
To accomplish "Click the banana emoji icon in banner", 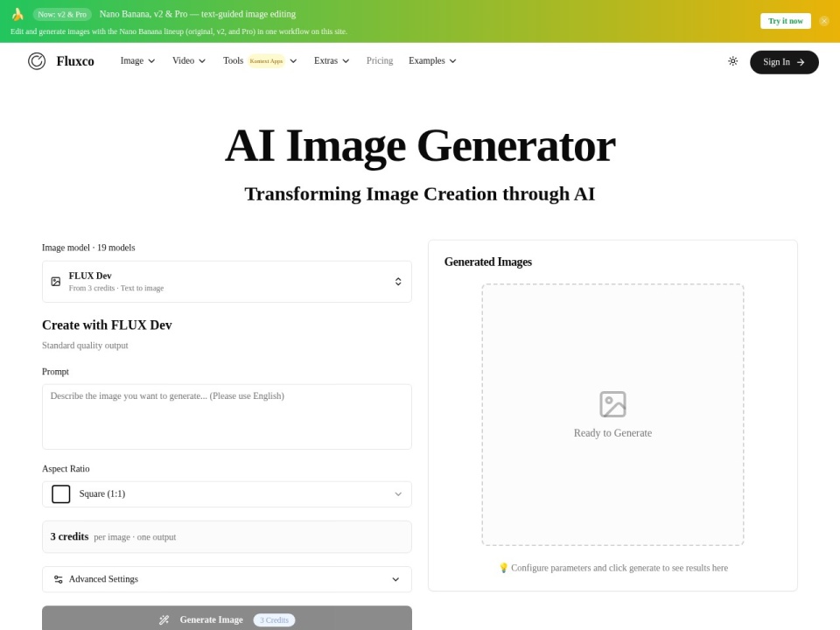I will [x=17, y=15].
